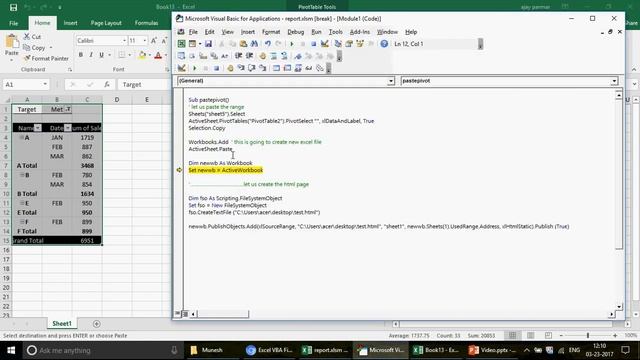Click Format Painter in Excel ribbon
The width and height of the screenshot is (640, 360).
[46, 58]
